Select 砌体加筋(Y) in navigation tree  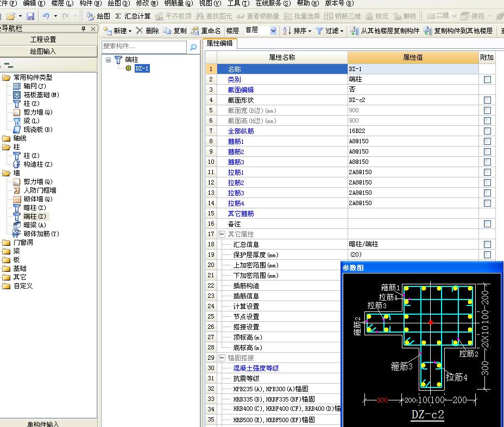pos(41,233)
